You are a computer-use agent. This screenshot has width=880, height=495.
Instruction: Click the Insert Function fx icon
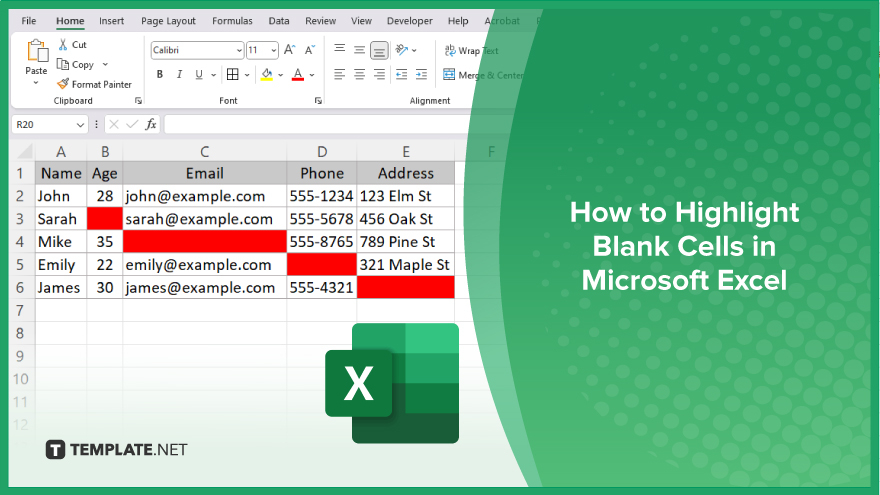(151, 124)
